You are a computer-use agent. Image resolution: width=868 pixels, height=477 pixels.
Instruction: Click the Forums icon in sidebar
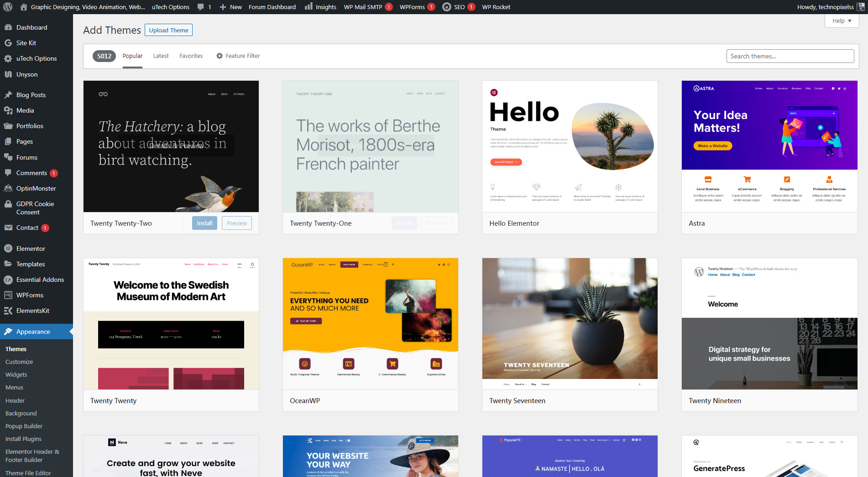8,157
